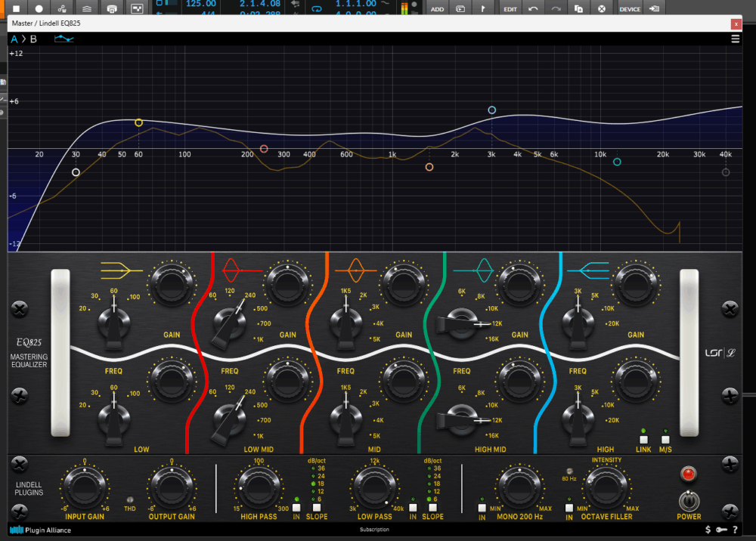Viewport: 756px width, 541px height.
Task: Click the OCTAVE FILLER INTENSITY knob
Action: [x=606, y=487]
